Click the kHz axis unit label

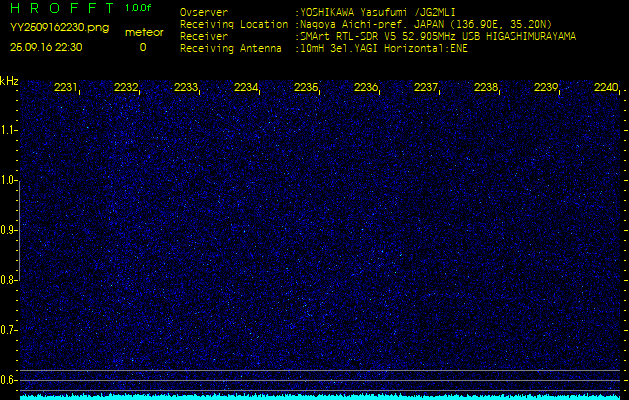point(9,81)
